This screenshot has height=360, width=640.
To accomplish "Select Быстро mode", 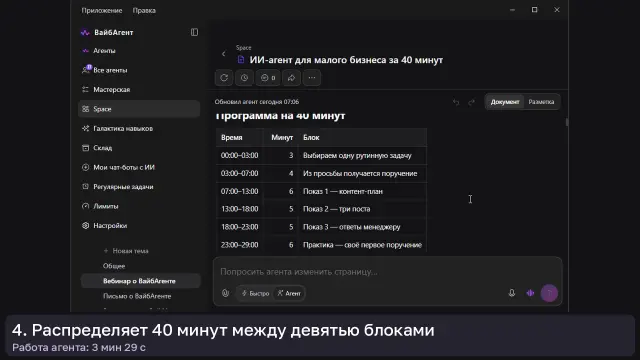I will [x=255, y=293].
